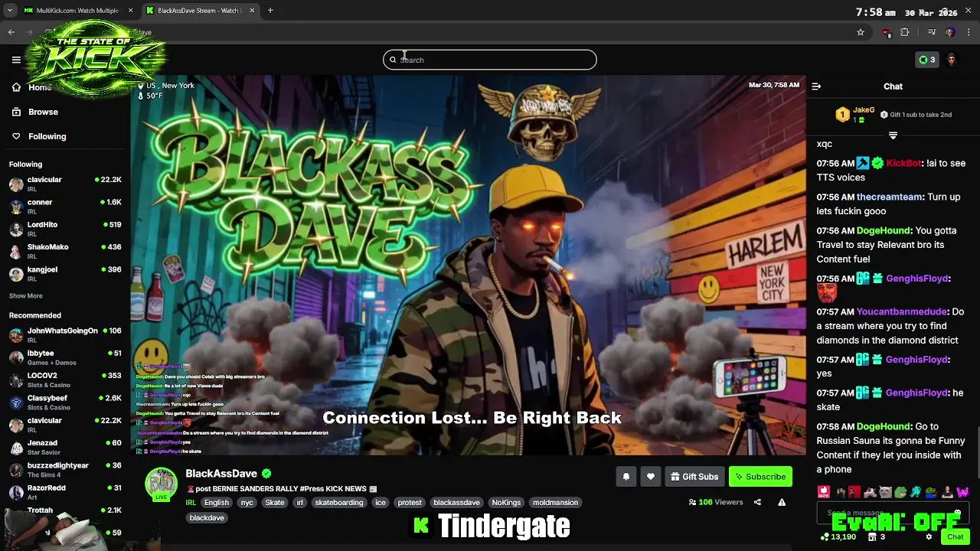Open BlackAssDave channel avatar
Viewport: 980px width, 551px height.
[x=161, y=484]
